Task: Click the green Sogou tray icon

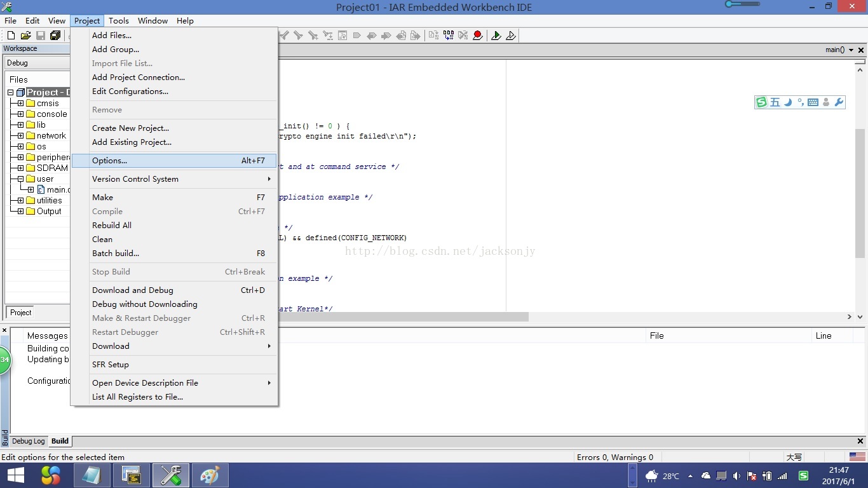Action: point(803,476)
